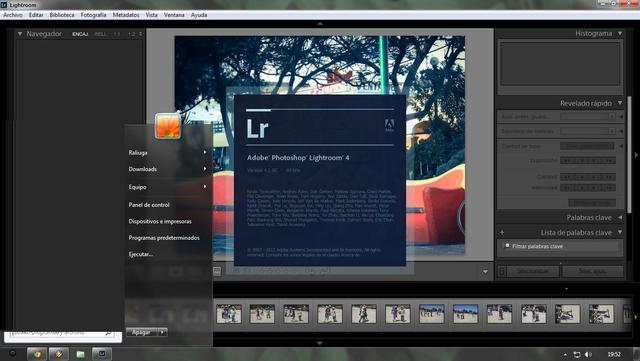Open the saved preset dropdown in Revelado rápido
Viewport: 640px width, 361px height.
(588, 117)
